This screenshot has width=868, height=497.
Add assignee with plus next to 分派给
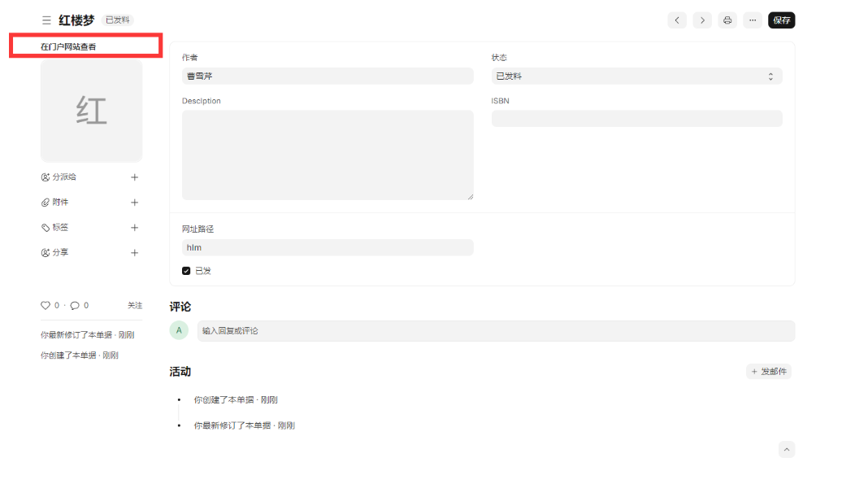pyautogui.click(x=135, y=177)
